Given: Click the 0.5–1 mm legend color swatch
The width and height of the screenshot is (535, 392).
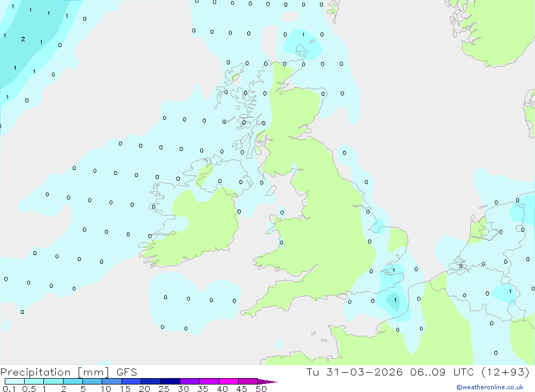Looking at the screenshot, I should pyautogui.click(x=34, y=381).
